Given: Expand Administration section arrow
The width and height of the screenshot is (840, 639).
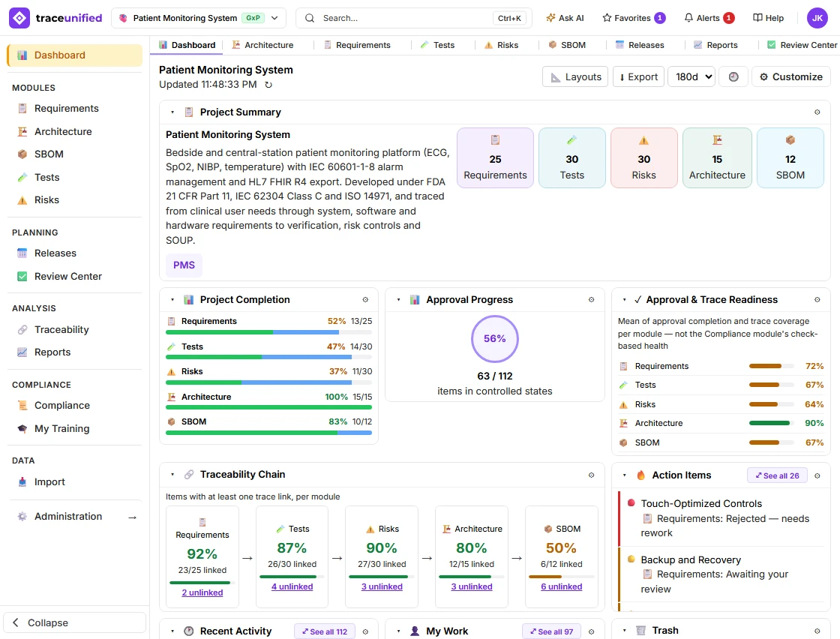Looking at the screenshot, I should point(132,517).
